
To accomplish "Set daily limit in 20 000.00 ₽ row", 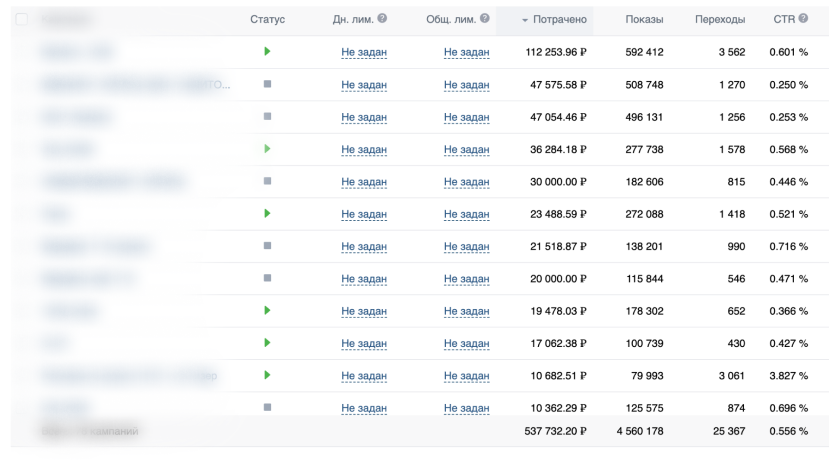I will coord(364,279).
